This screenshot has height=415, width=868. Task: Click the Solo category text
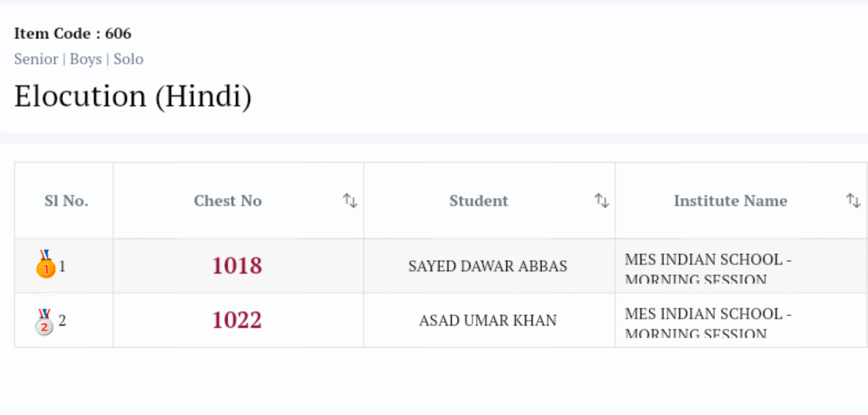tap(129, 59)
